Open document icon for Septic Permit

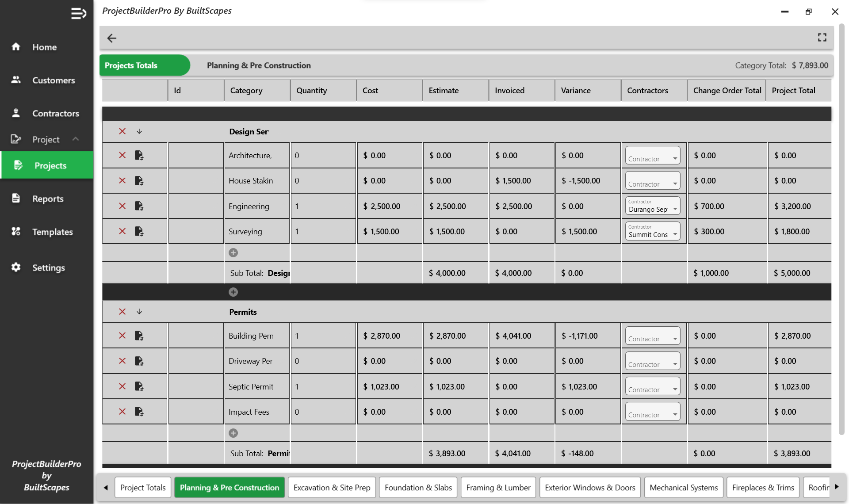[x=139, y=386]
